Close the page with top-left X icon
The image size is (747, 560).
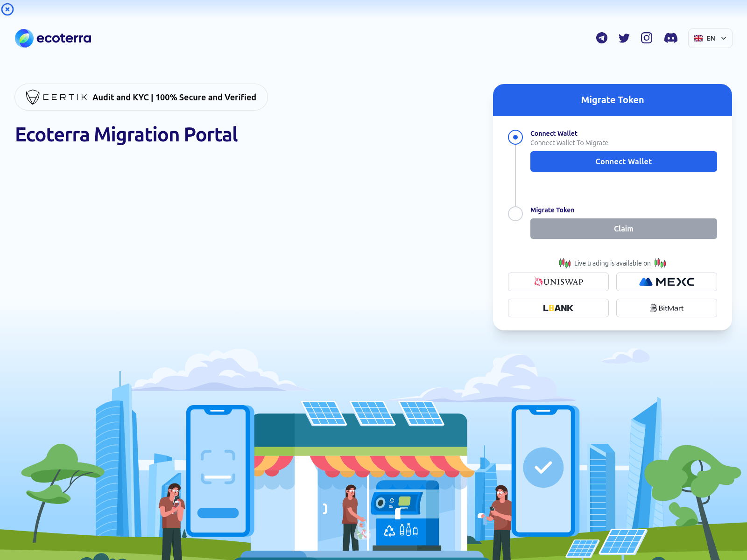7,9
